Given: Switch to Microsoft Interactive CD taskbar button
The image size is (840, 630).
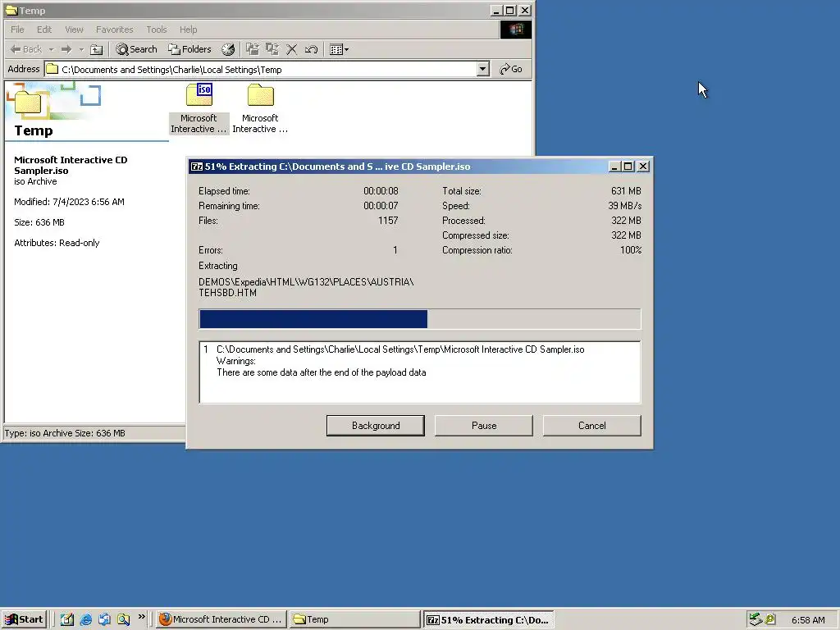Looking at the screenshot, I should pyautogui.click(x=221, y=620).
